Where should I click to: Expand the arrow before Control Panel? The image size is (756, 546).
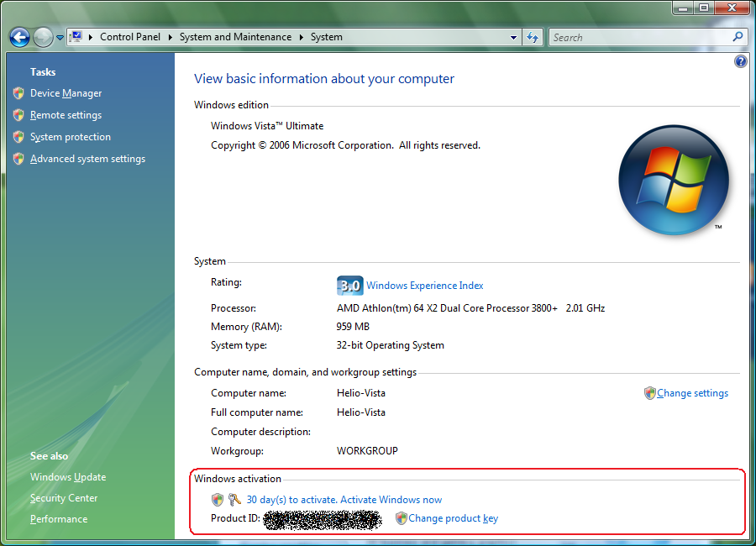(x=90, y=37)
